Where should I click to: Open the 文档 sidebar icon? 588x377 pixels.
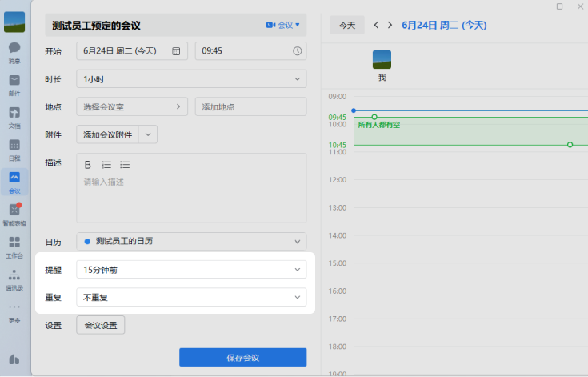14,116
